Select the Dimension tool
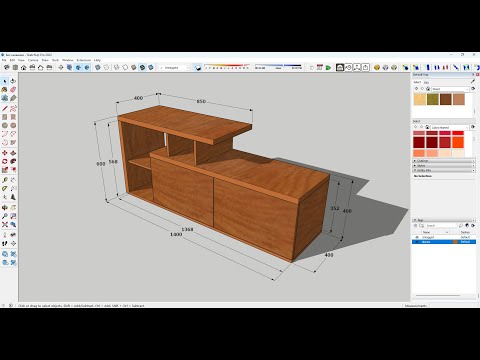The width and height of the screenshot is (480, 360). [x=13, y=180]
